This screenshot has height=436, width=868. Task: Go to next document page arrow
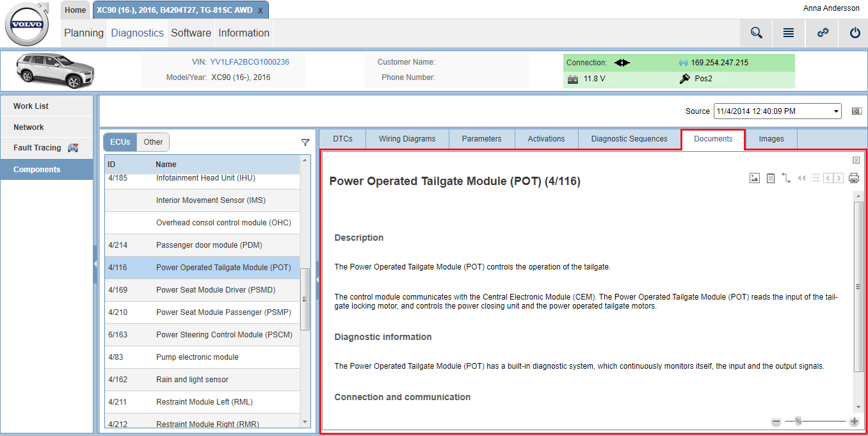(x=839, y=178)
